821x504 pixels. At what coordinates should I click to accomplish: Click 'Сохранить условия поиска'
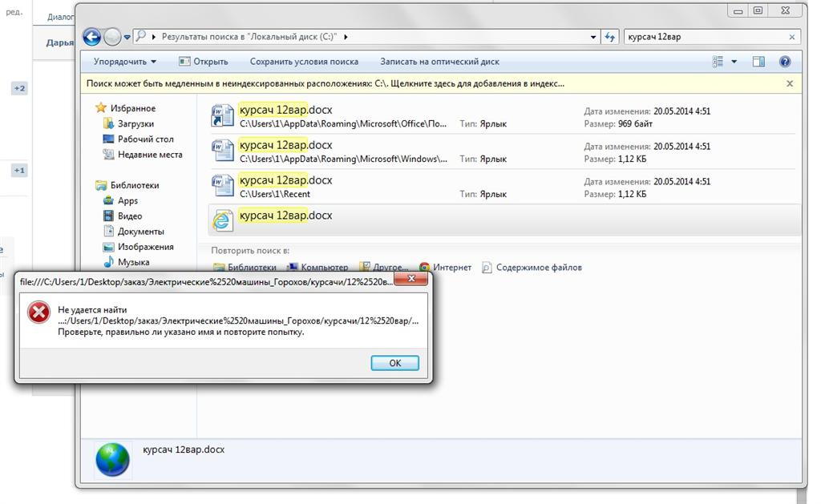304,61
